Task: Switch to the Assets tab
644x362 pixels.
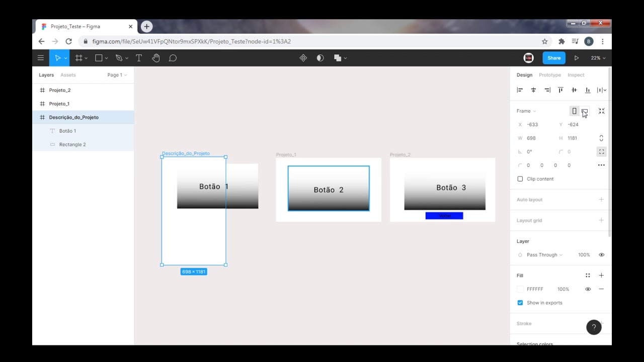Action: [x=68, y=75]
